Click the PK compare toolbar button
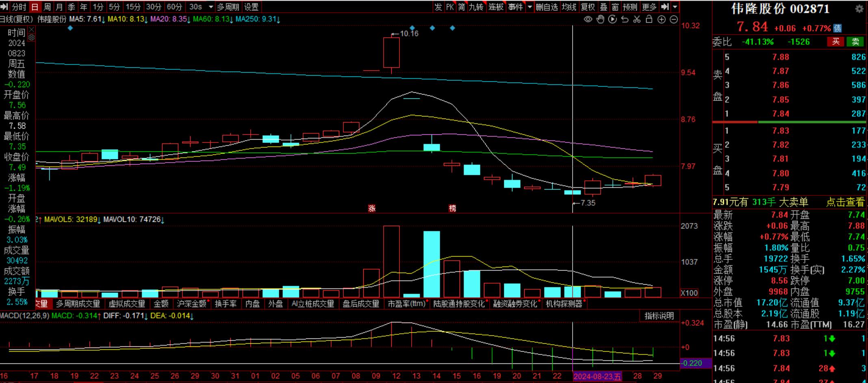 point(450,7)
